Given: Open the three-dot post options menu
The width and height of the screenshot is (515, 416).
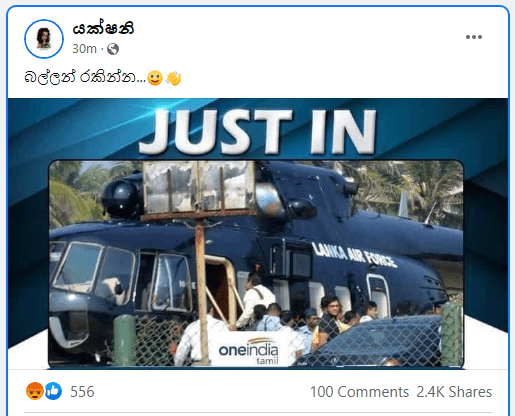Looking at the screenshot, I should tap(474, 37).
